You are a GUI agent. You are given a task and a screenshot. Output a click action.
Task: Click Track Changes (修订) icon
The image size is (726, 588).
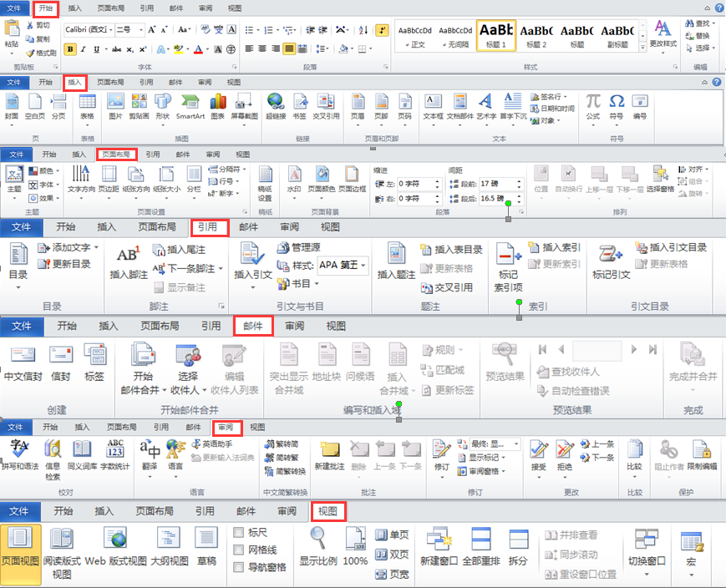pyautogui.click(x=442, y=449)
